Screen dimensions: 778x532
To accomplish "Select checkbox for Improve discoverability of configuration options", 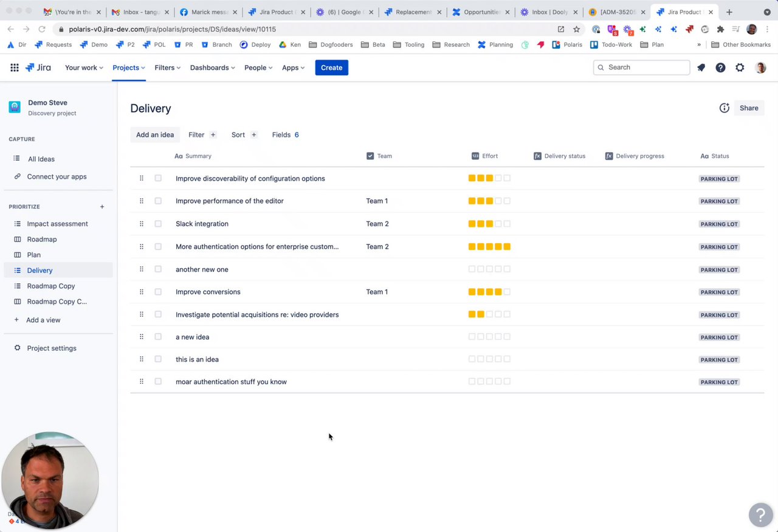I will tap(158, 178).
